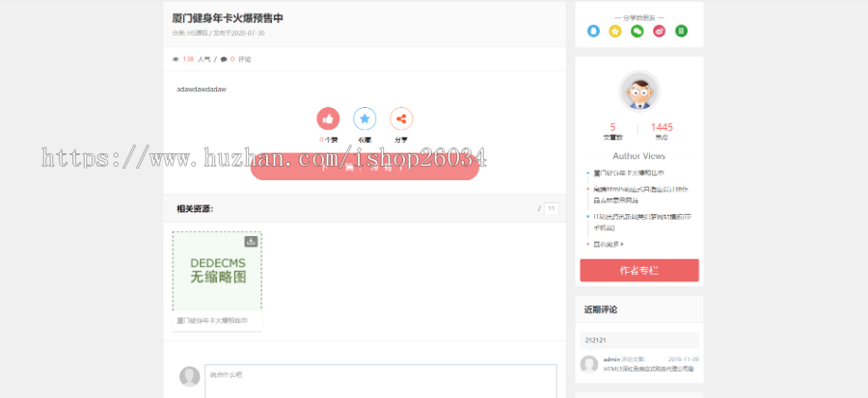868x398 pixels.
Task: Share via the red Weibo icon
Action: 660,31
